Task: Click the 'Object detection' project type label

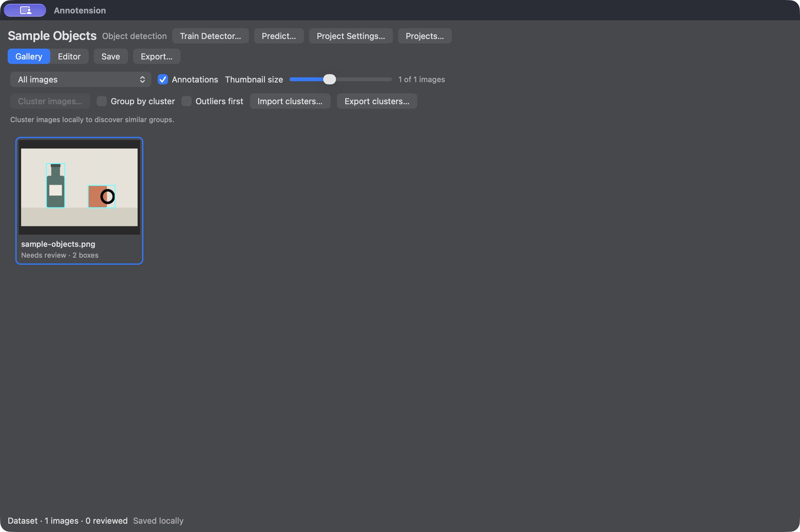Action: [x=134, y=36]
